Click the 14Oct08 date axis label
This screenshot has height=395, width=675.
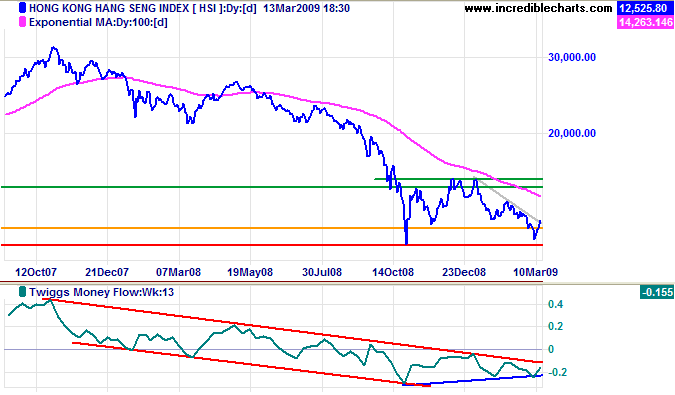(x=393, y=272)
